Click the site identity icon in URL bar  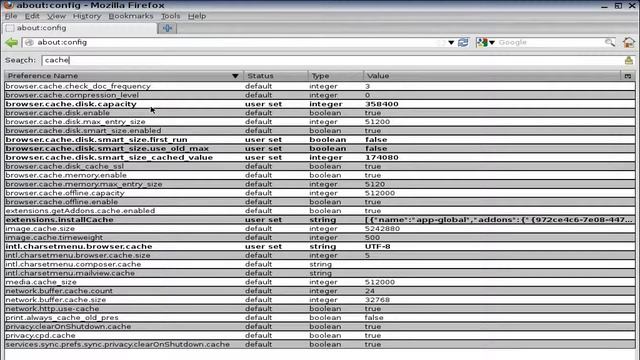click(x=29, y=42)
